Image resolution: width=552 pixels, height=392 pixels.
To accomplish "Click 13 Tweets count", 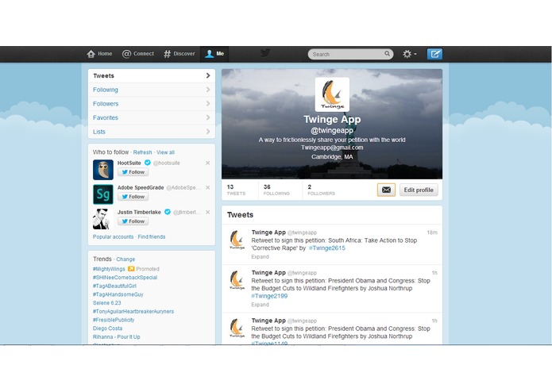I will (x=236, y=190).
